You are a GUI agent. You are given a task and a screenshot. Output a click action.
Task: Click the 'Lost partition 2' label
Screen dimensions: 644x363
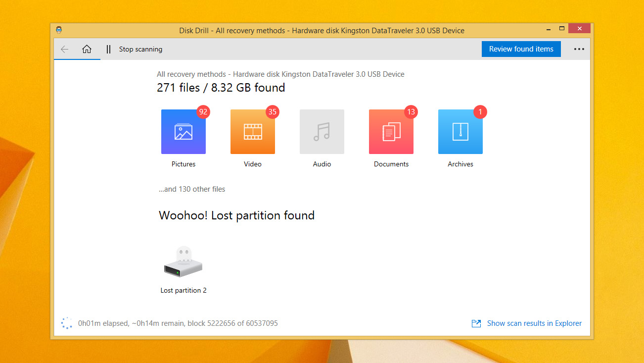(x=184, y=290)
